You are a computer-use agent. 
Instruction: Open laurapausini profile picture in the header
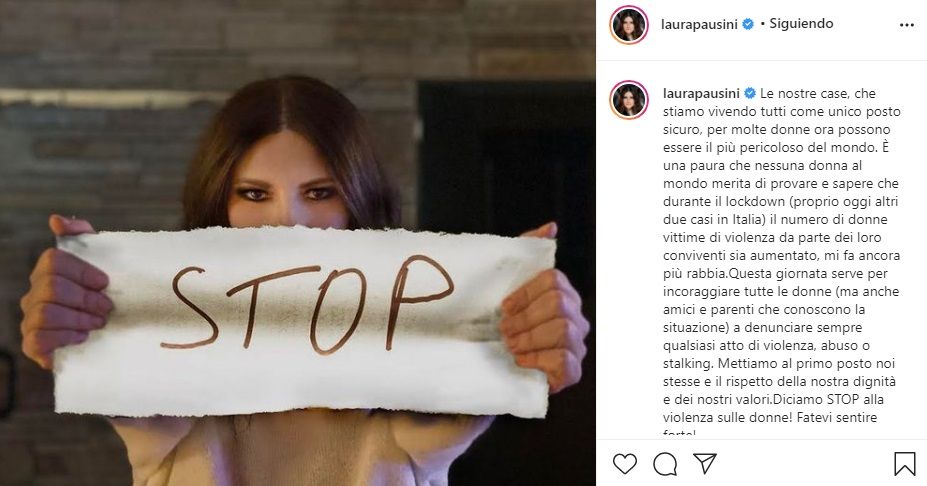tap(628, 25)
